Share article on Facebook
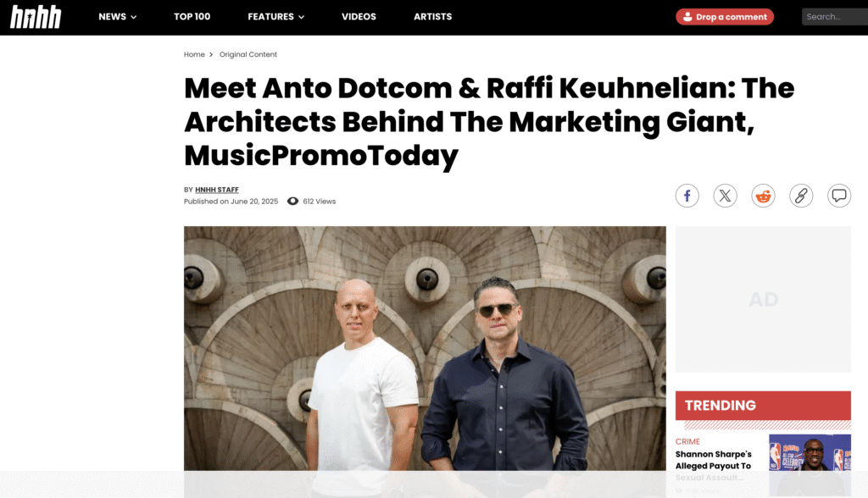The image size is (868, 498). pyautogui.click(x=687, y=196)
